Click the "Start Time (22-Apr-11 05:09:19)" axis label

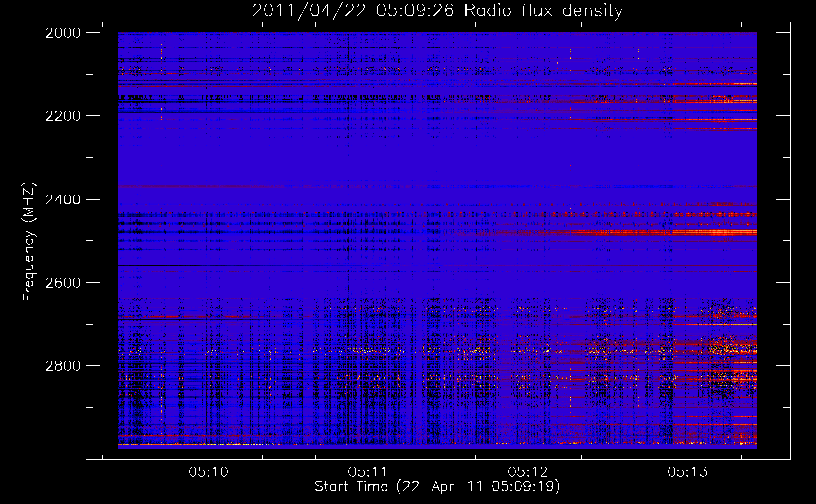click(437, 487)
